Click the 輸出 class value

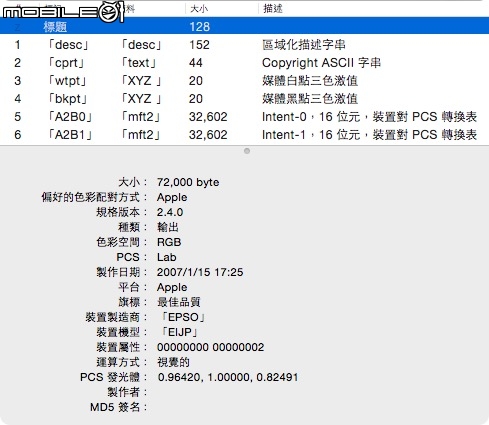168,227
